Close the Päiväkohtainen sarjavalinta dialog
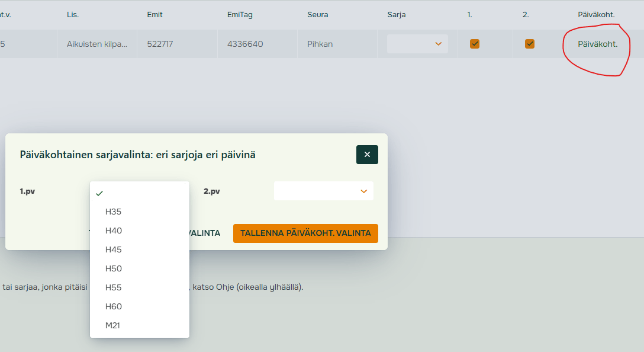This screenshot has height=352, width=644. 367,155
